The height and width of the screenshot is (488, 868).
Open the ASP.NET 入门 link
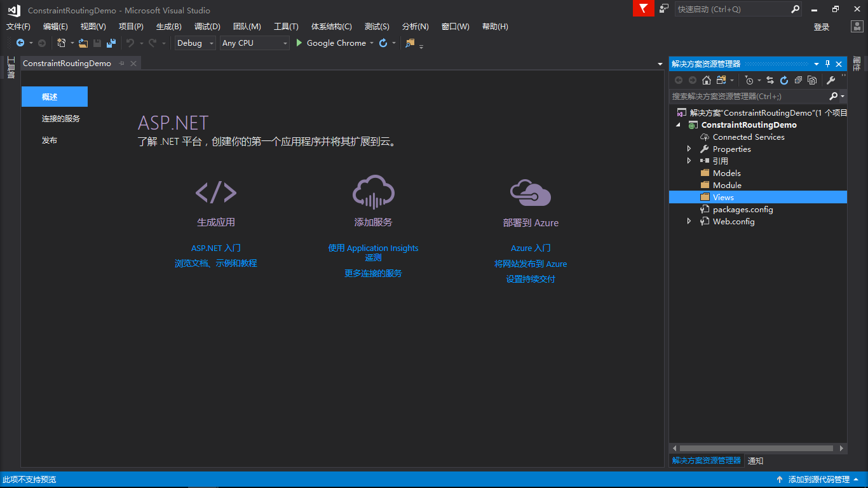[x=216, y=248]
